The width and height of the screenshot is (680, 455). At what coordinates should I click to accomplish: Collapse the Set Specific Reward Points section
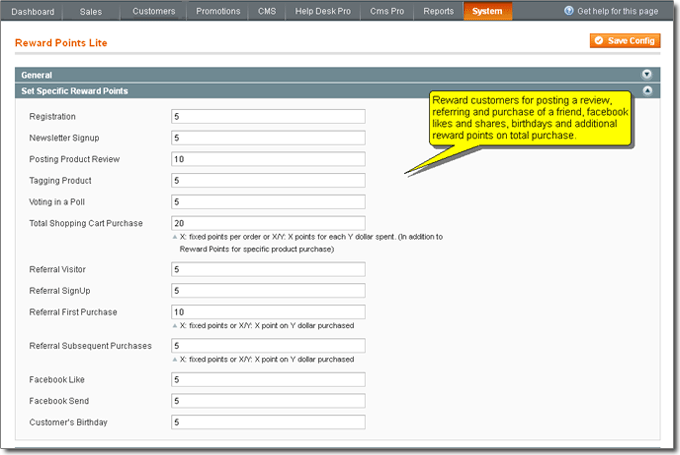click(x=647, y=91)
